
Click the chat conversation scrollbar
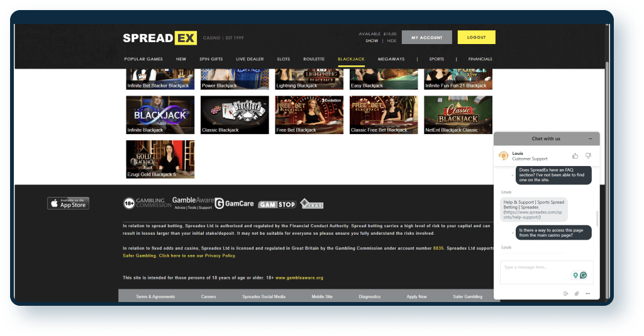597,218
